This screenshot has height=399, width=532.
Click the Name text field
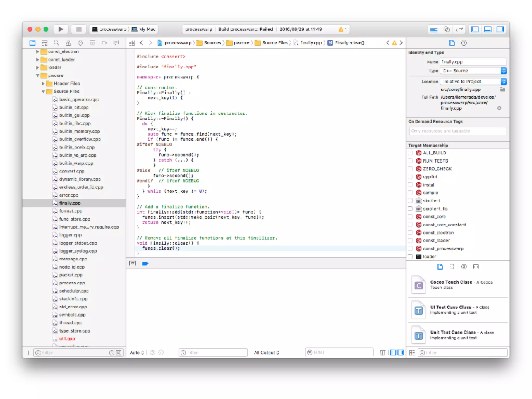(x=473, y=62)
